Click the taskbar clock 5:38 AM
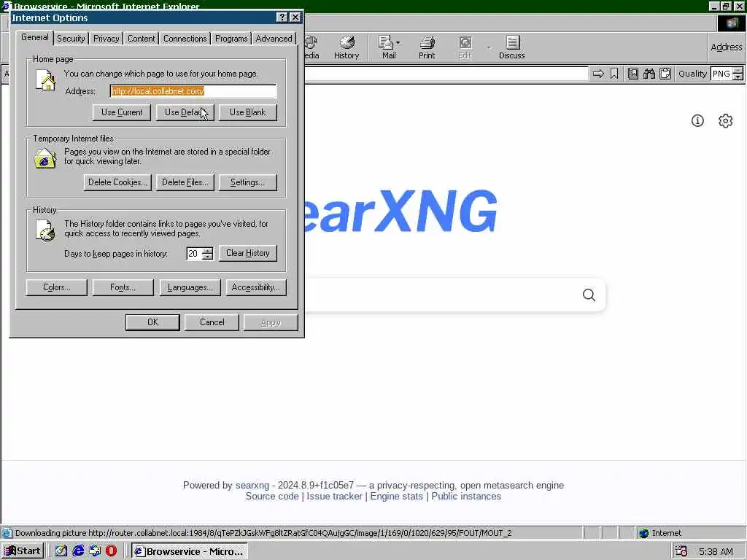 click(716, 552)
